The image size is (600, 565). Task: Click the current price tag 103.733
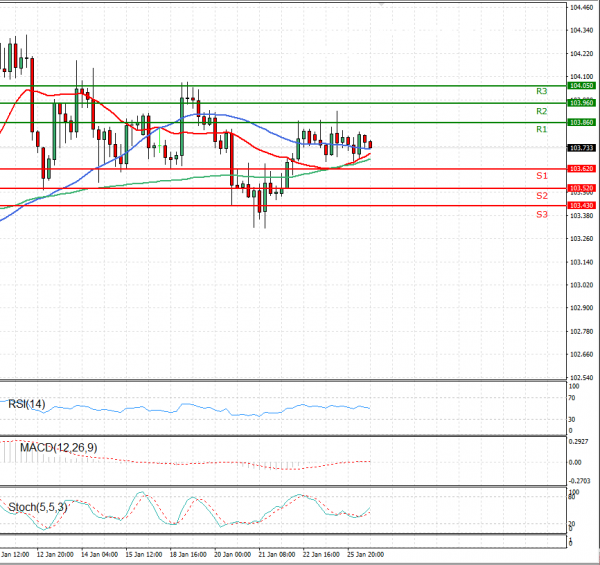tap(581, 148)
